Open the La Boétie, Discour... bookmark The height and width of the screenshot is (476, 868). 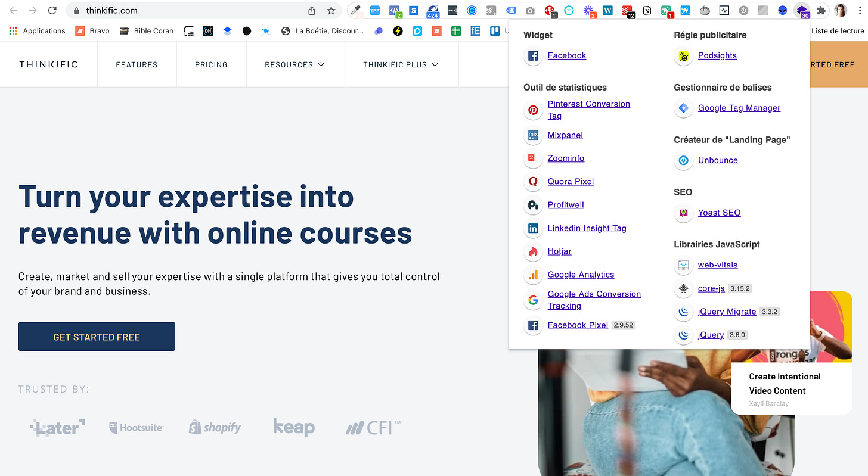tap(323, 31)
